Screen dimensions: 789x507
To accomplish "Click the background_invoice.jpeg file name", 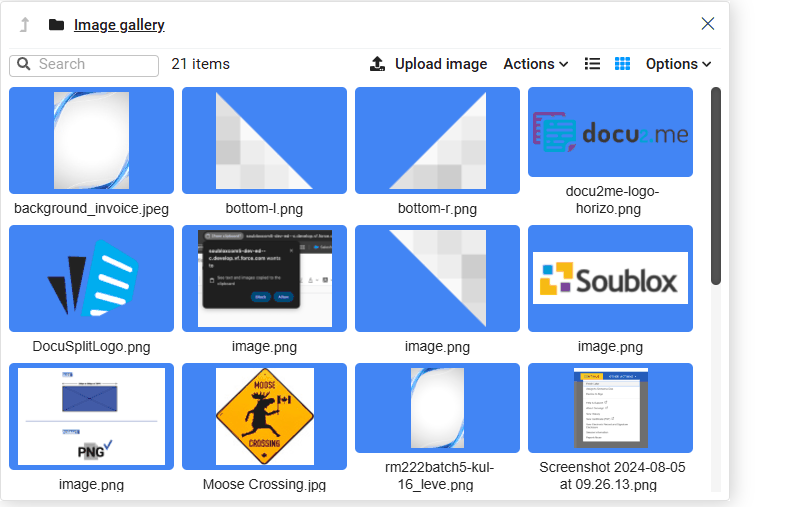I will (x=92, y=208).
